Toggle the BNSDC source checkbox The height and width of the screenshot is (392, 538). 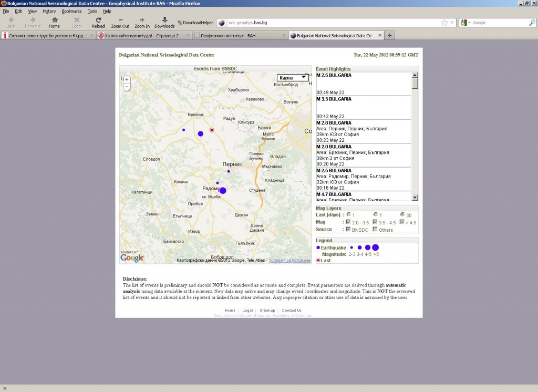(348, 230)
